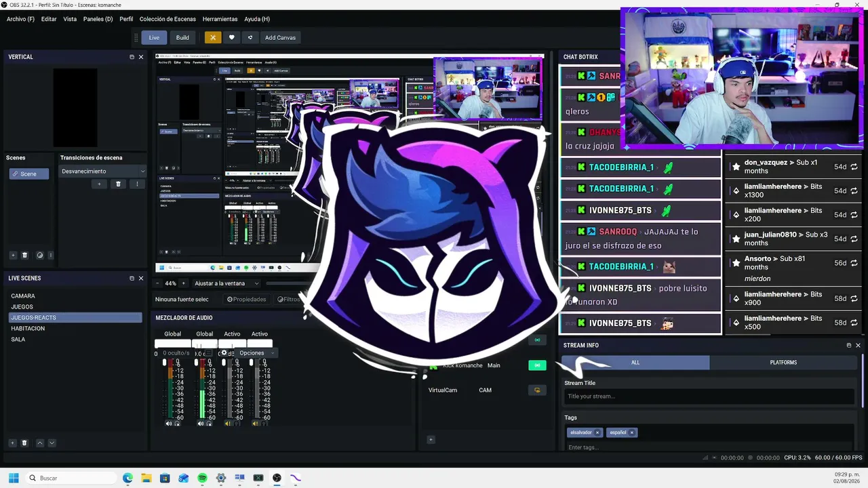Remove the elsalvador tag
This screenshot has width=868, height=488.
tap(597, 432)
